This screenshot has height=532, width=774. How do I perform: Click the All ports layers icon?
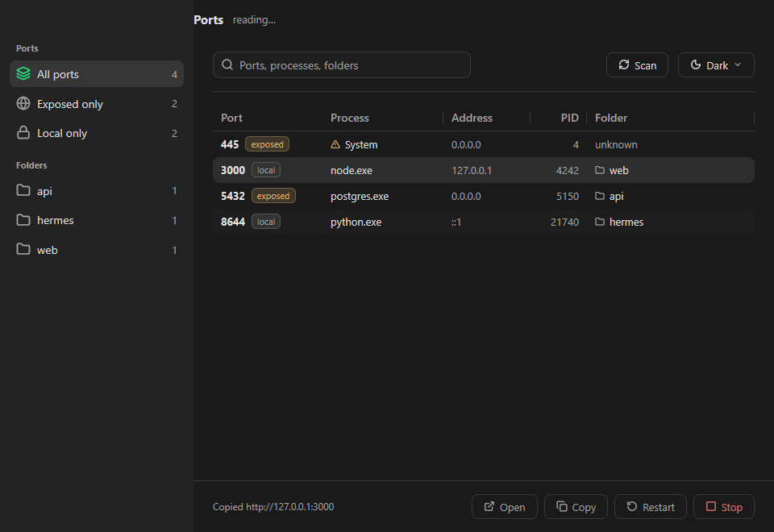click(23, 74)
